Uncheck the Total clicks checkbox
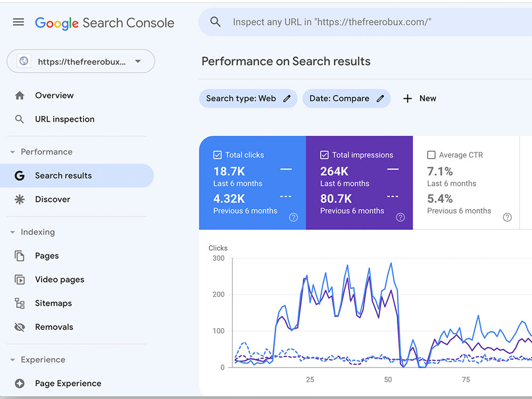 click(218, 155)
